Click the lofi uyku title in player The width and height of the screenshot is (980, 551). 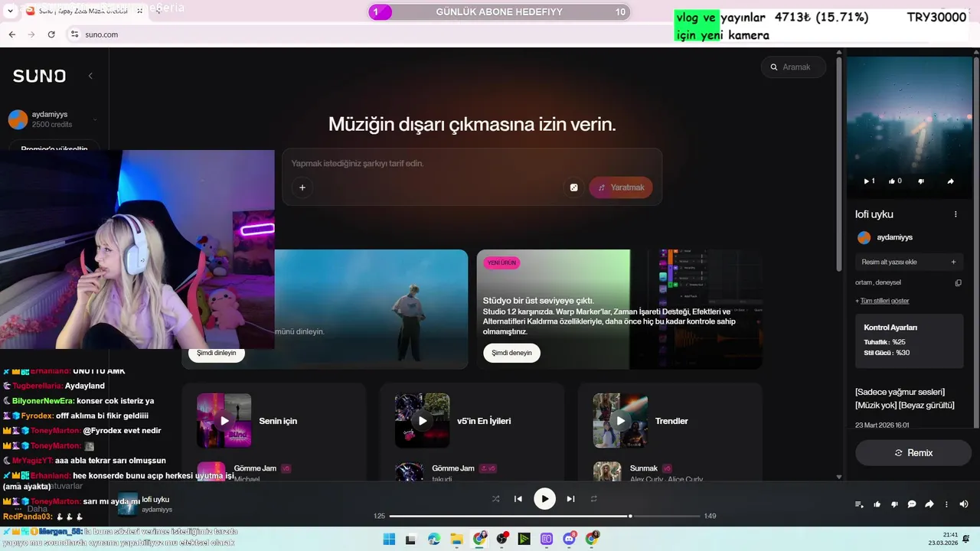(x=155, y=499)
